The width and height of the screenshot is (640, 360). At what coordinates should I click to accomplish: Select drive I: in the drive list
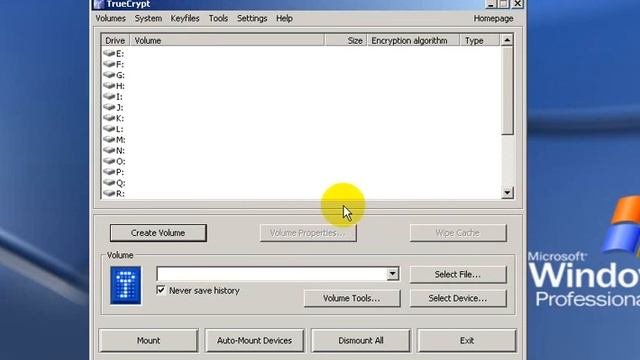(x=113, y=97)
